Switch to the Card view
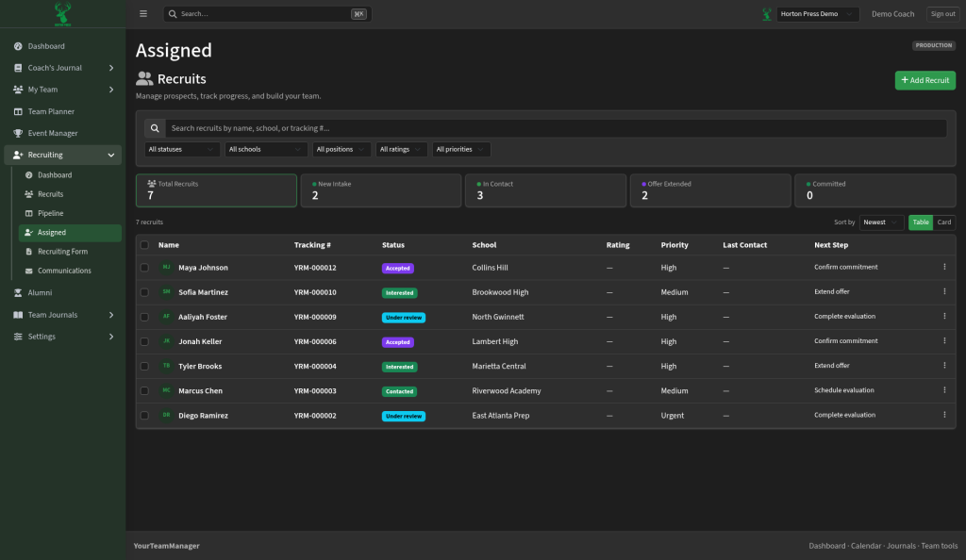This screenshot has width=966, height=560. pos(943,222)
